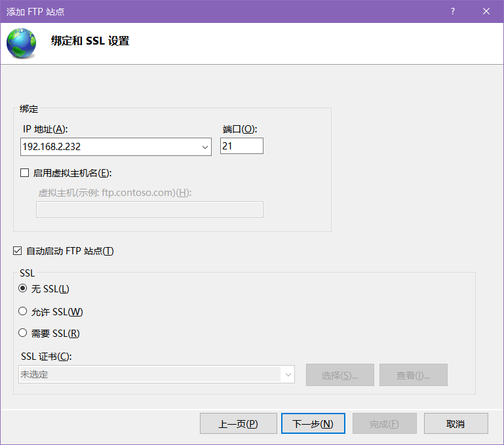Click the help question mark icon
Image resolution: width=504 pixels, height=445 pixels.
pos(453,11)
